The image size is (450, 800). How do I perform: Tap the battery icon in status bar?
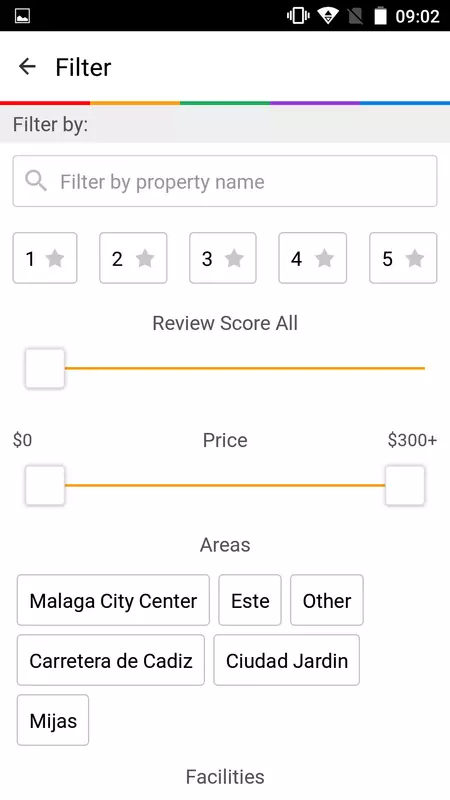coord(380,16)
